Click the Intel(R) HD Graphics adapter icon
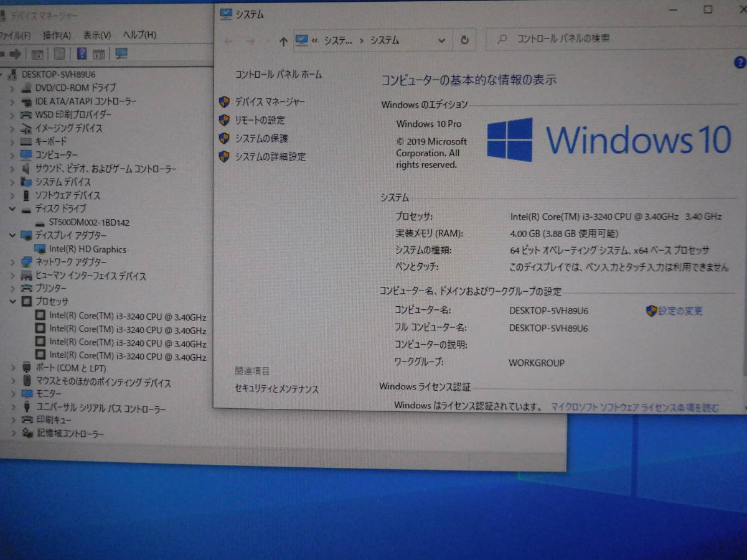Viewport: 747px width, 560px height. 40,249
